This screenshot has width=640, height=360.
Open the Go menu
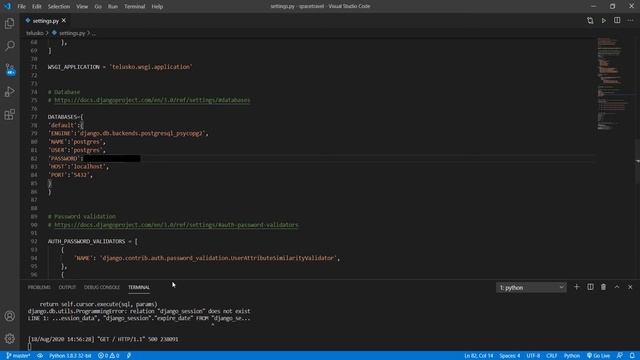coord(98,7)
